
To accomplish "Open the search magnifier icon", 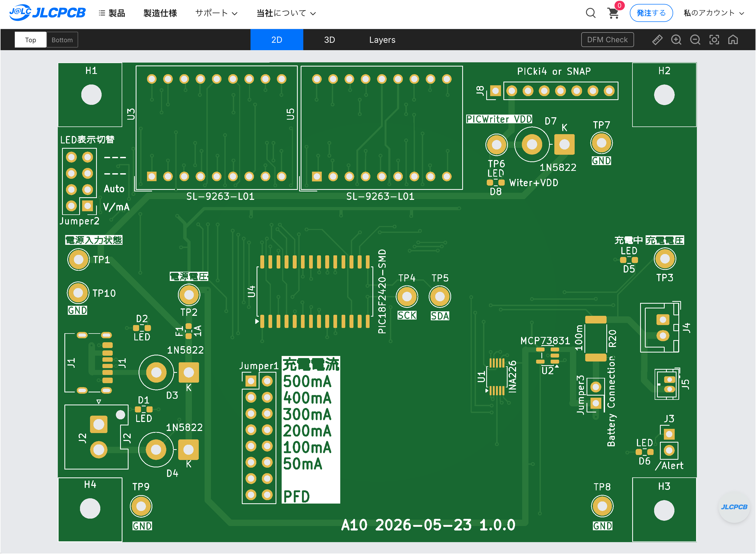I will [x=591, y=13].
